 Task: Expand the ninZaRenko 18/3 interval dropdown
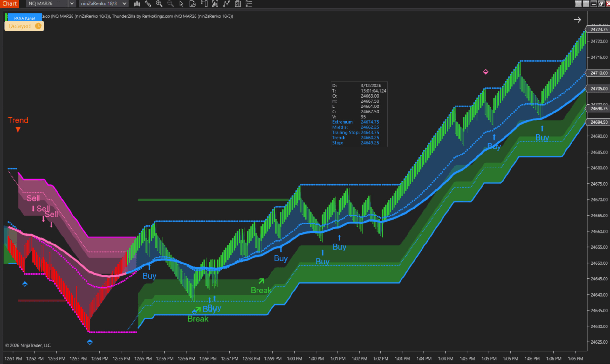pyautogui.click(x=124, y=4)
